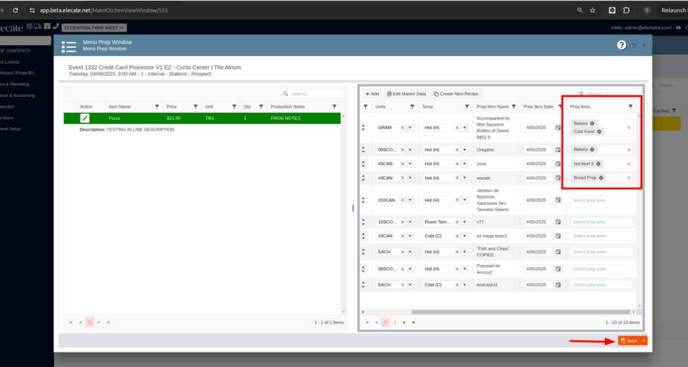Open Temp dropdown in testcase11 row
The height and width of the screenshot is (367, 688).
(x=465, y=285)
